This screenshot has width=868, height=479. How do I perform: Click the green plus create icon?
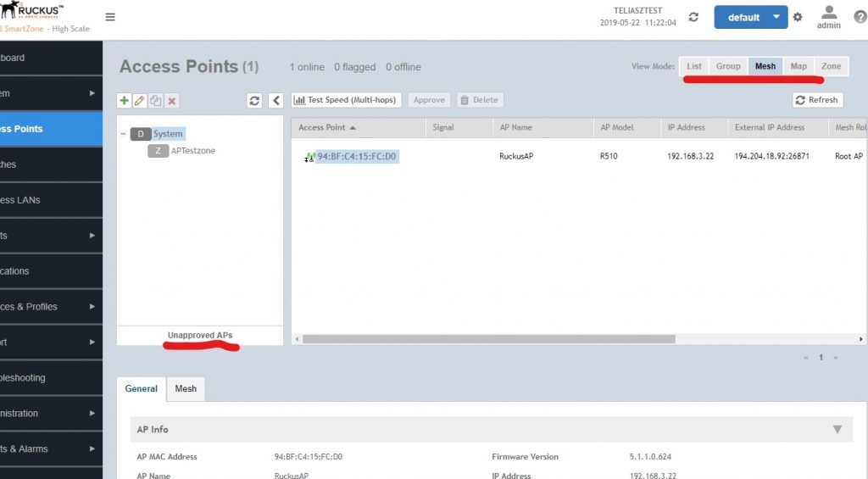pos(125,101)
